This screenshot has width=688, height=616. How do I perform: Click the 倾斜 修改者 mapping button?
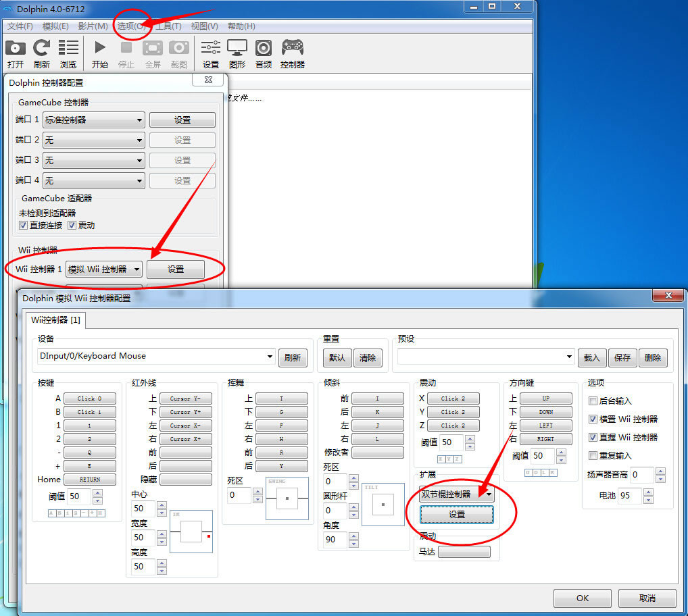click(x=378, y=452)
